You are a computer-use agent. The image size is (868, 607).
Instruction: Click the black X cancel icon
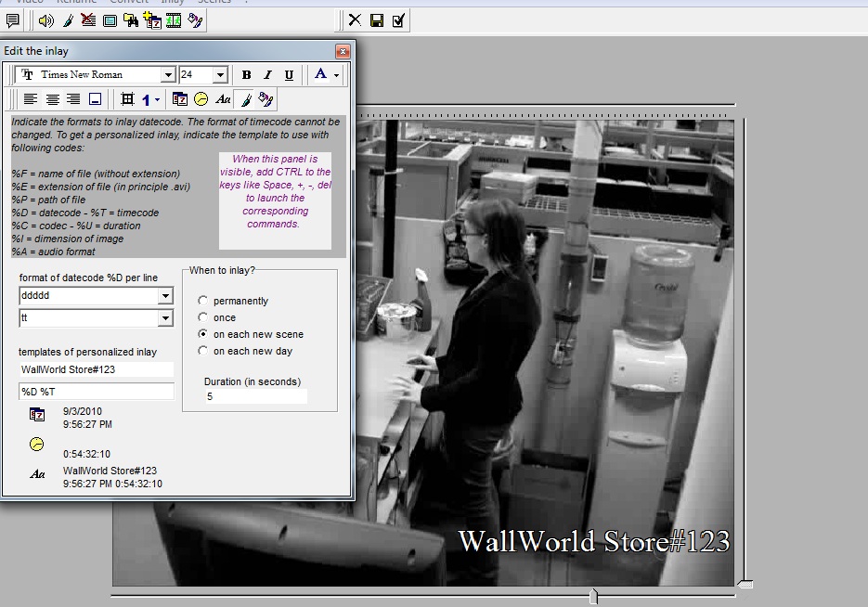pyautogui.click(x=355, y=20)
